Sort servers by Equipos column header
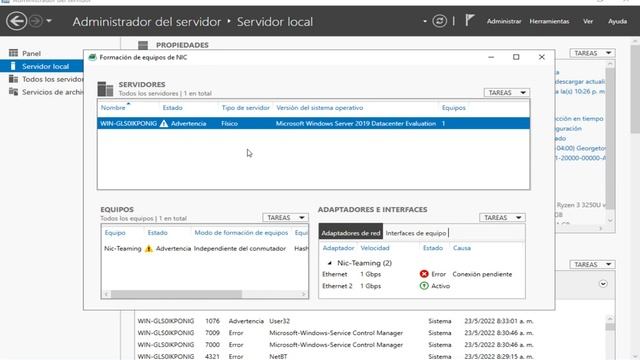The image size is (640, 360). pos(453,108)
